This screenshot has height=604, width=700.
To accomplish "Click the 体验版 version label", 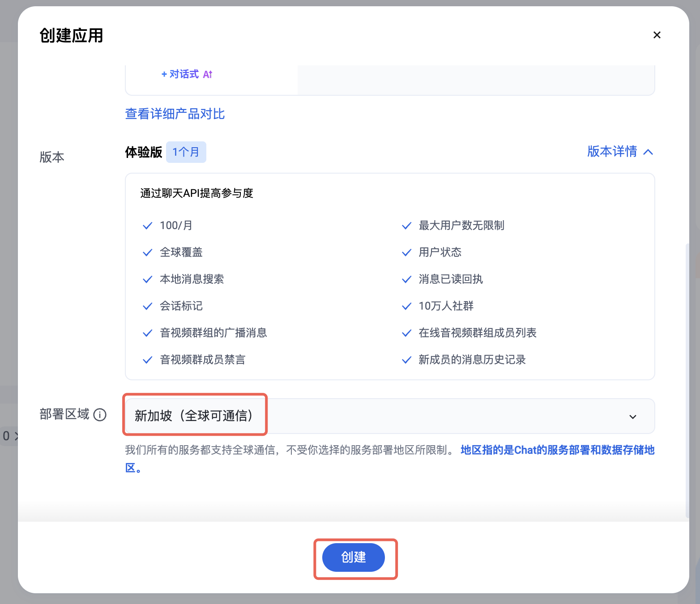I will click(144, 152).
